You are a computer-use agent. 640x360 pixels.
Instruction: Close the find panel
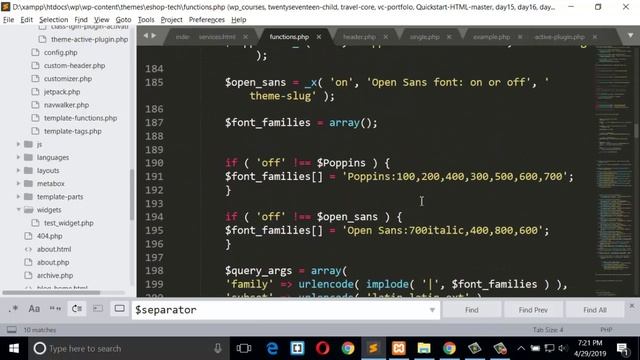click(x=632, y=305)
